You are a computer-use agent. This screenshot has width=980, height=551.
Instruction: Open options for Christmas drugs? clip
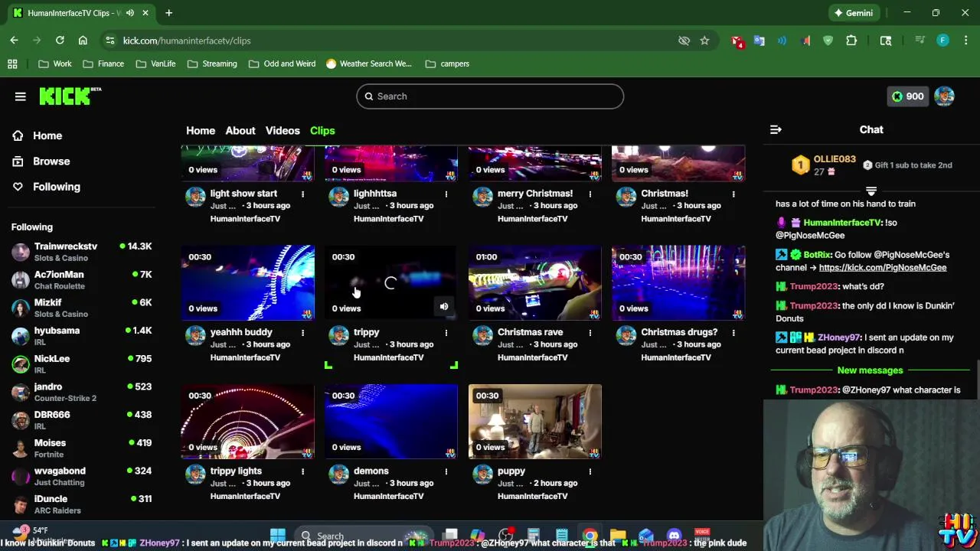[x=733, y=333]
